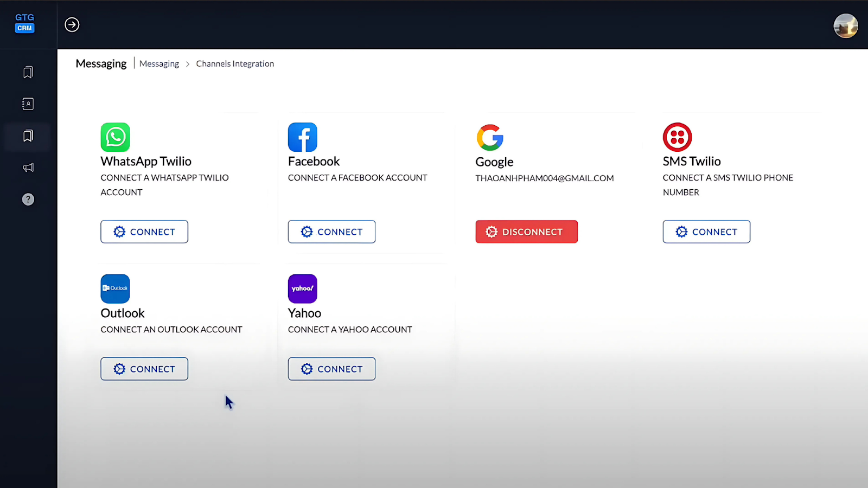Click 'CONNECT A WHATSAPP TWILIO ACCOUNT' description
This screenshot has height=488, width=868.
(x=164, y=185)
